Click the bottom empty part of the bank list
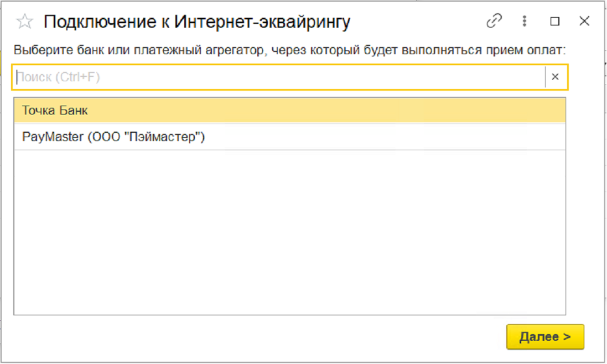 [289, 293]
